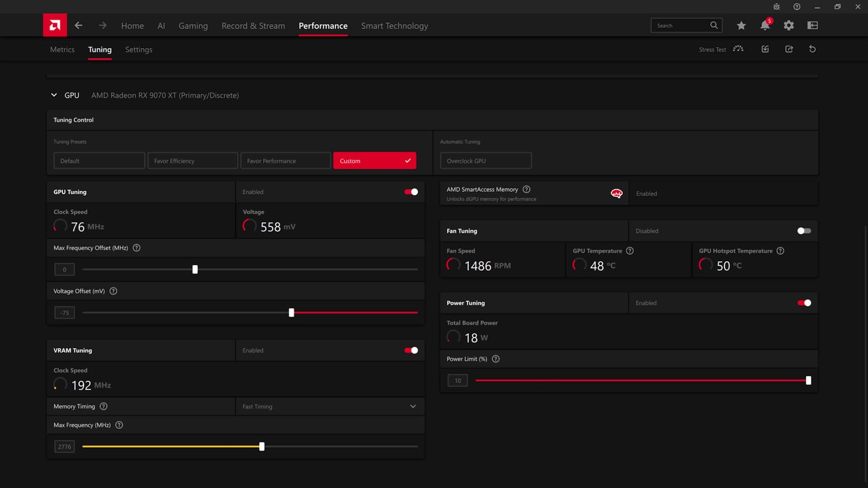Click the Max Frequency Offset slider handle
Image resolution: width=868 pixels, height=488 pixels.
tap(195, 269)
